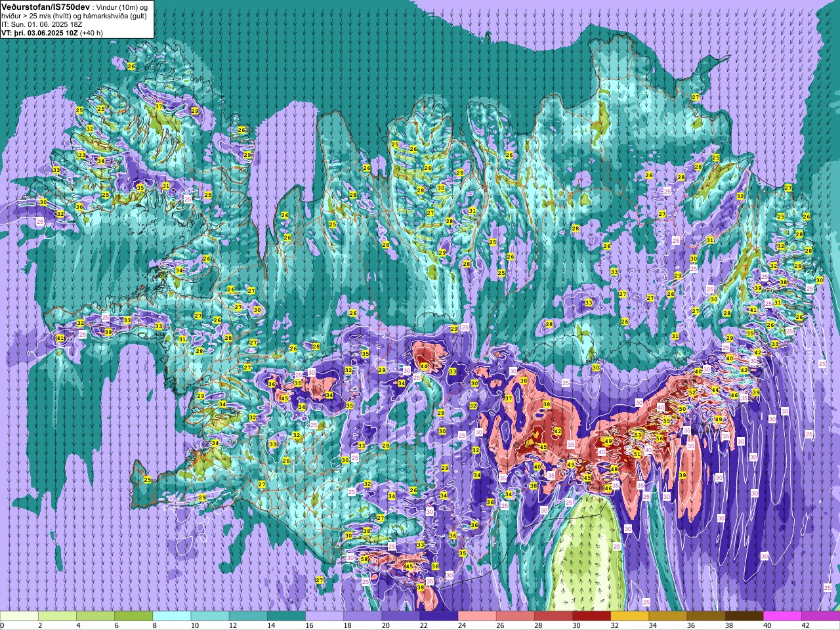Select the 34–36 m/s mustard scale swatch
840x630 pixels.
(667, 616)
